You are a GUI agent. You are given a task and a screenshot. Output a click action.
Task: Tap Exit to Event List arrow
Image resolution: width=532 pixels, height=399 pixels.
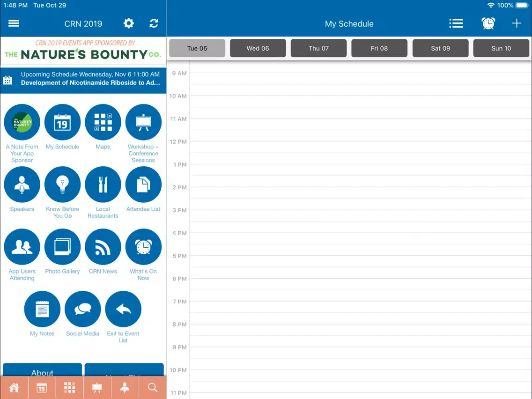pyautogui.click(x=123, y=309)
